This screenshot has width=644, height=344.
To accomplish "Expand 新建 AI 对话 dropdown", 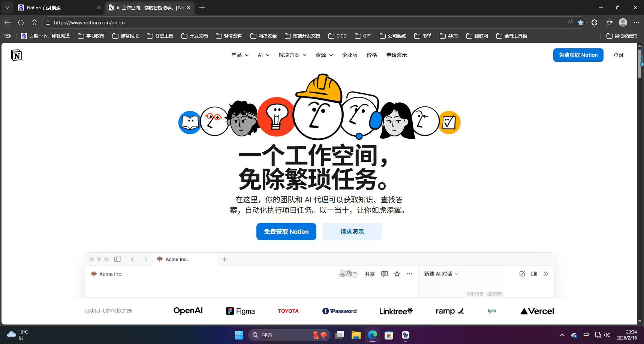I will pyautogui.click(x=441, y=274).
